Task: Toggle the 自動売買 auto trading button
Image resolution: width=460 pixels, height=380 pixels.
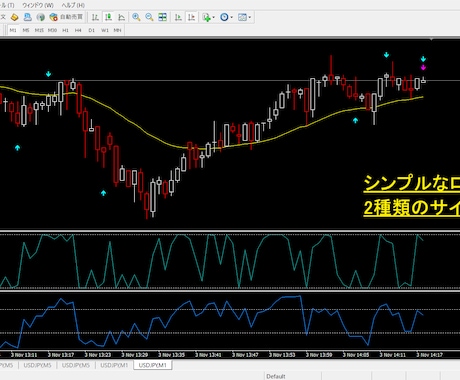Action: pos(66,17)
